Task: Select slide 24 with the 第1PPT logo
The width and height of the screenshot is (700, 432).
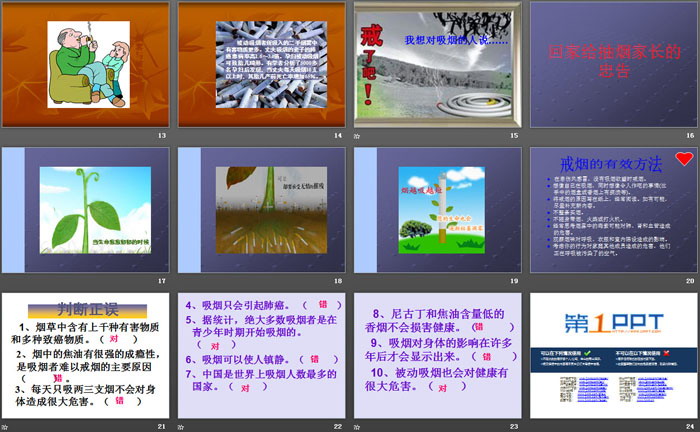Action: [x=614, y=356]
